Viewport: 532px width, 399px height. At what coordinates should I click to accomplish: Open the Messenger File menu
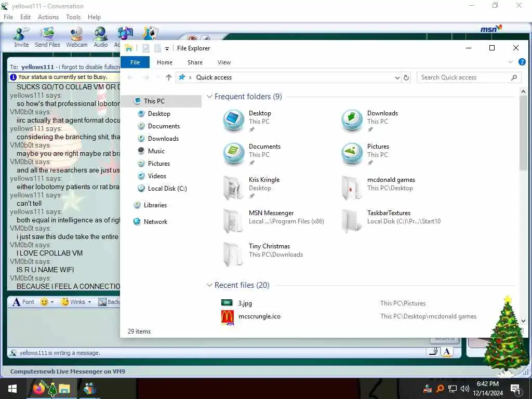coord(8,17)
